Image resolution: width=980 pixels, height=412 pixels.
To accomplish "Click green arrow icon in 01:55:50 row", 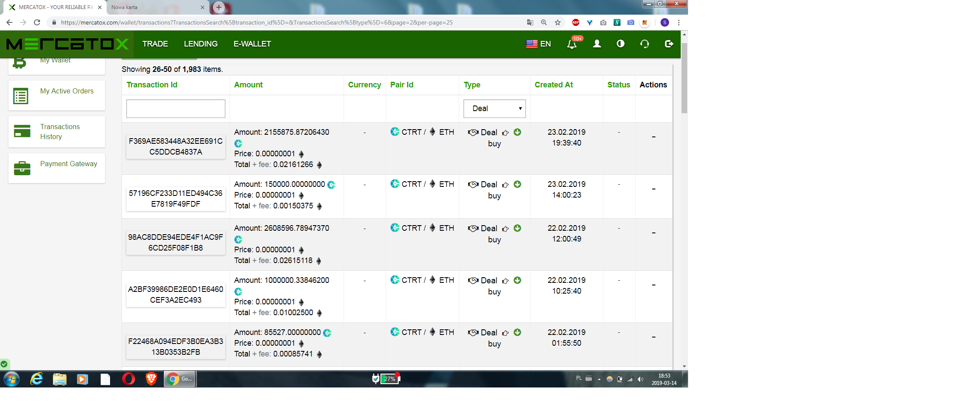I will point(517,332).
